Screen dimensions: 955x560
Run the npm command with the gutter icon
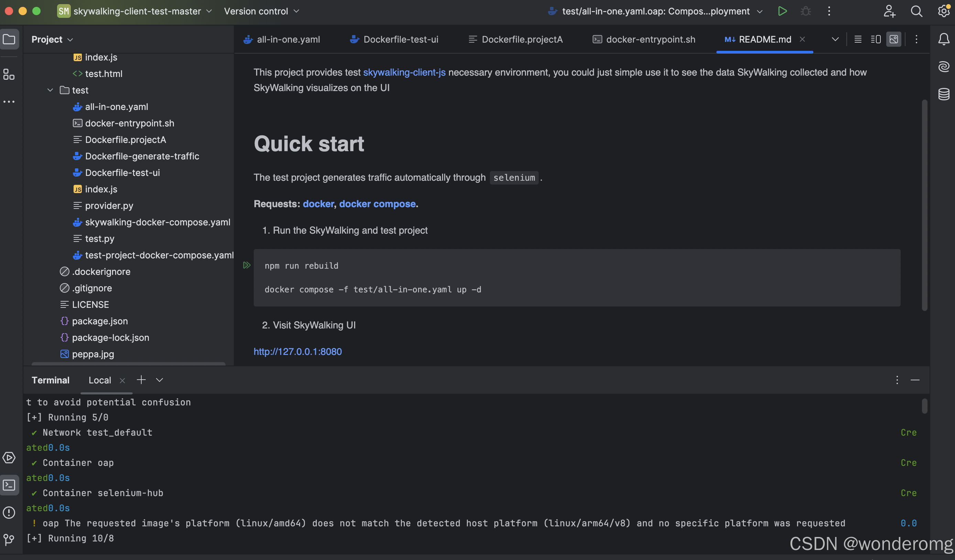click(247, 265)
